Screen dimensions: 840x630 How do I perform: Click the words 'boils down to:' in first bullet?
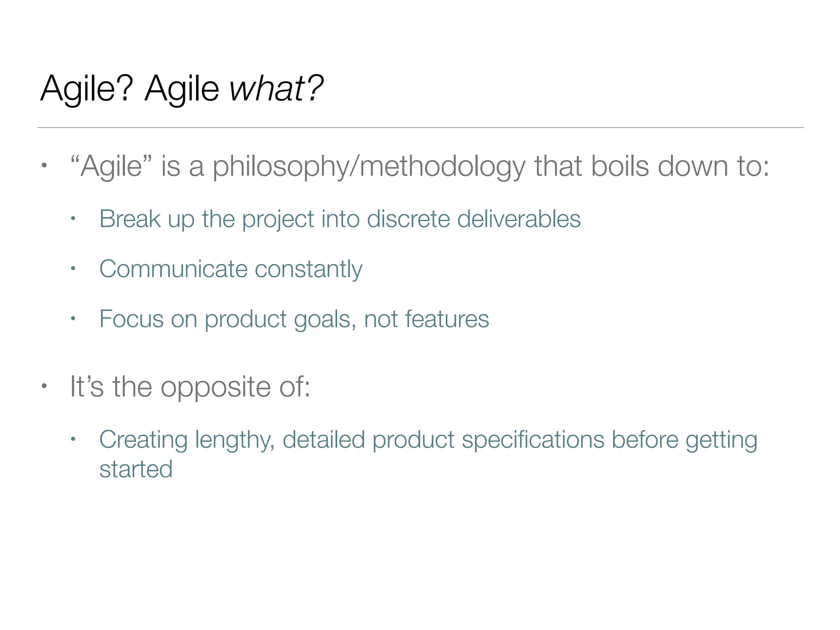tap(680, 167)
